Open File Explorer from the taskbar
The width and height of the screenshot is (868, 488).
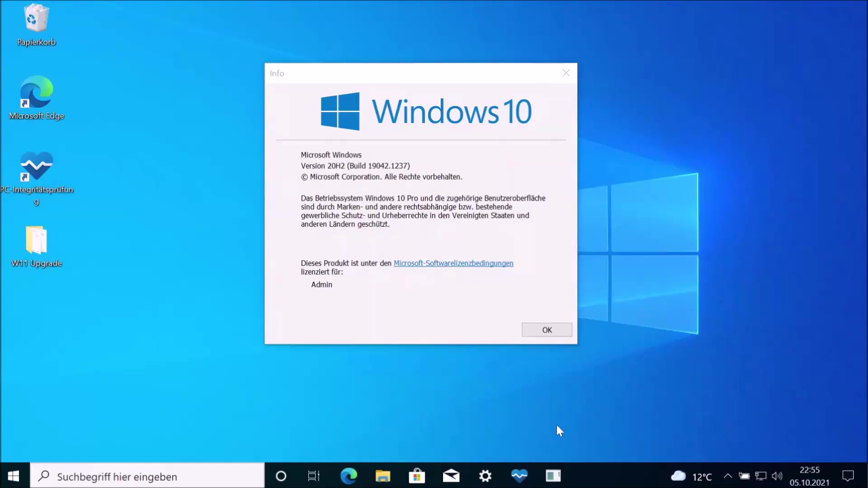coord(382,476)
